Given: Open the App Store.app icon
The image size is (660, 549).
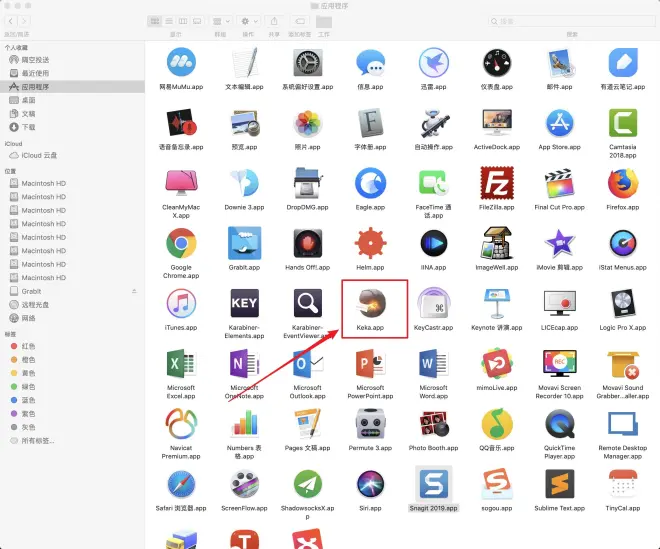Looking at the screenshot, I should 559,123.
